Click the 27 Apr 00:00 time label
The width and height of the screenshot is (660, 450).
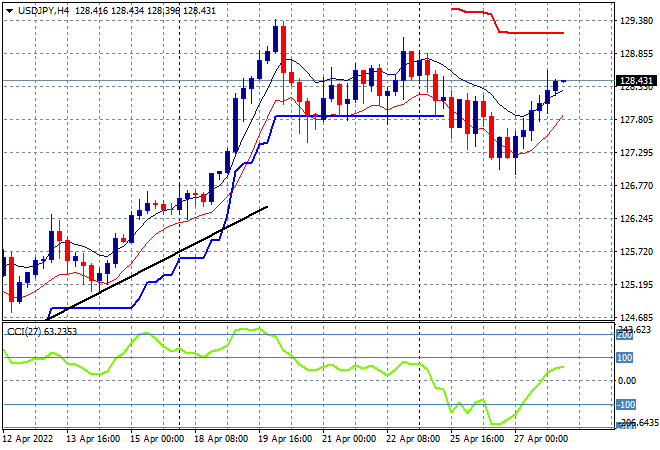[541, 439]
